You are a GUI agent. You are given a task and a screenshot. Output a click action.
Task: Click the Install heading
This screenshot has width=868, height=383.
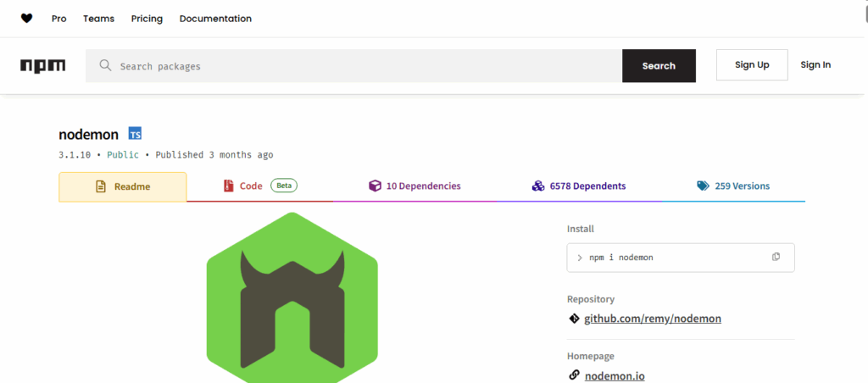580,229
